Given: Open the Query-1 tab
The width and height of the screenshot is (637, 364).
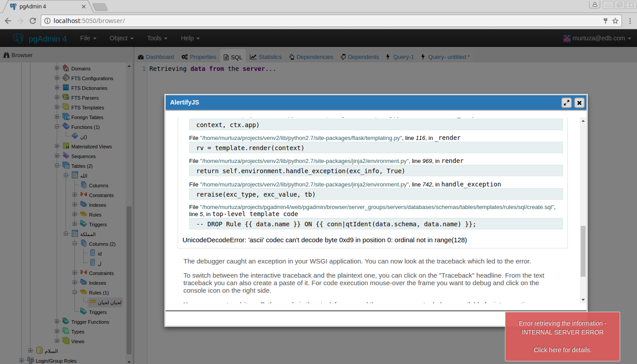Looking at the screenshot, I should pos(400,57).
